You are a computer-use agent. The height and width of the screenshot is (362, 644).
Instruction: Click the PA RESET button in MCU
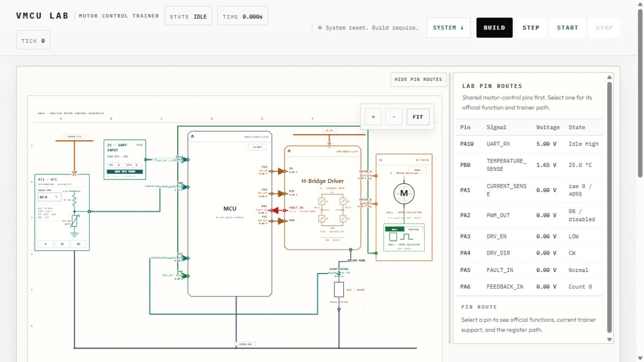pyautogui.click(x=258, y=147)
